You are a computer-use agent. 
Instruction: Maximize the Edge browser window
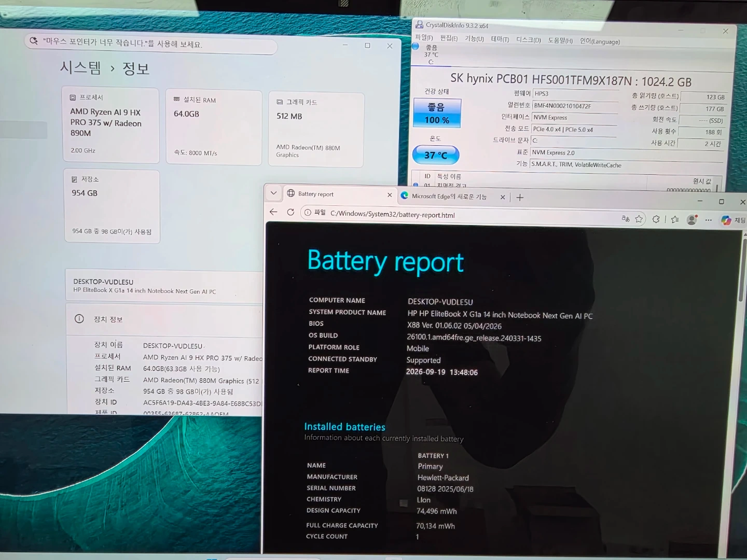721,202
